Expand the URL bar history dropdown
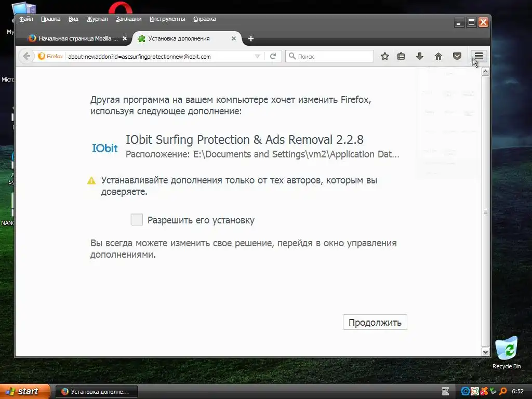 [x=257, y=56]
